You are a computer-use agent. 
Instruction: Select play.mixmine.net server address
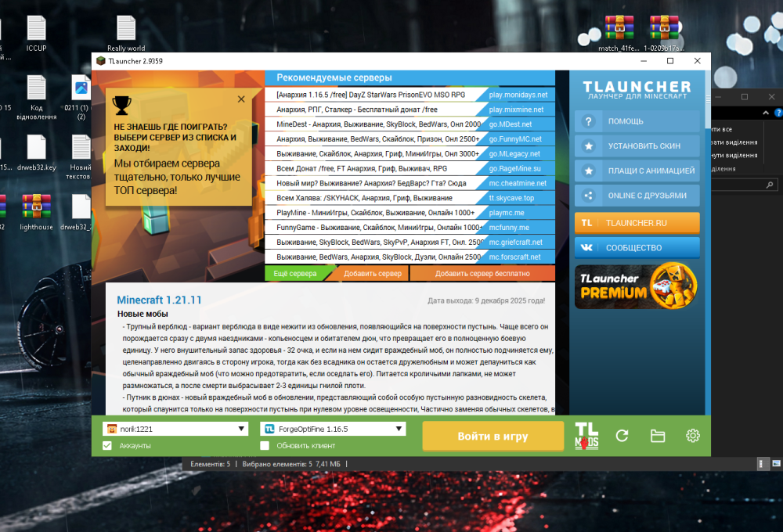point(516,110)
